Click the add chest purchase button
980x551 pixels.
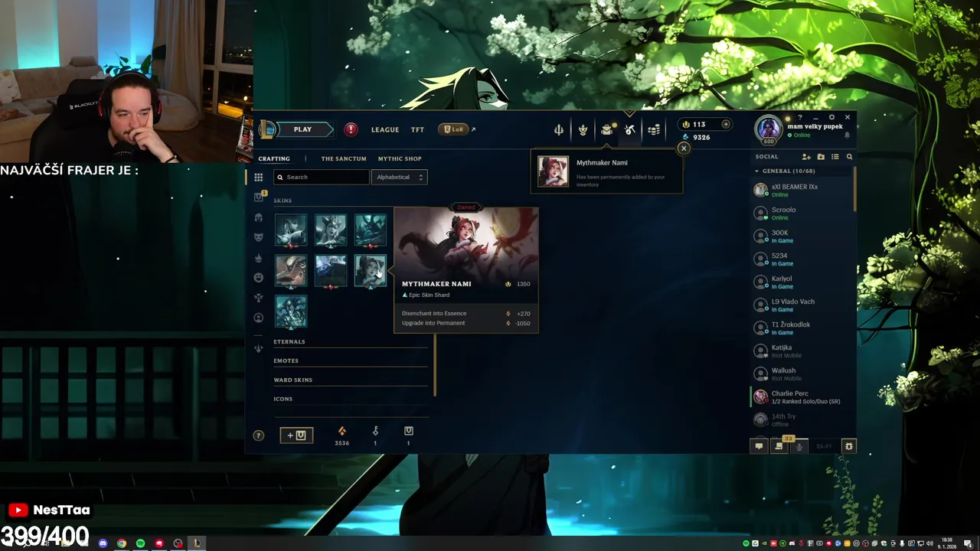[x=296, y=435]
